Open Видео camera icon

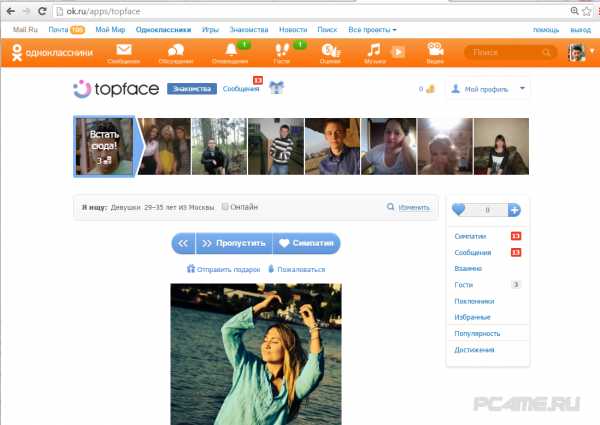coord(434,52)
